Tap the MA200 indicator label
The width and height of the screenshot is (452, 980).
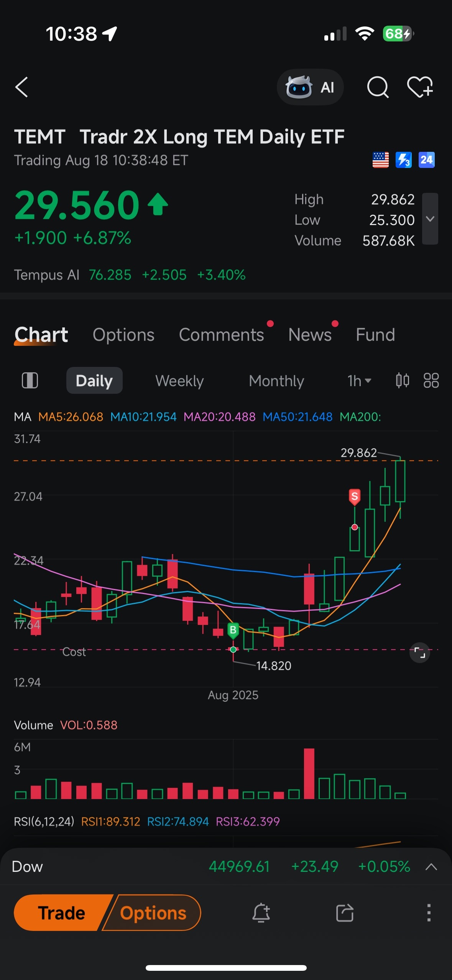[360, 417]
